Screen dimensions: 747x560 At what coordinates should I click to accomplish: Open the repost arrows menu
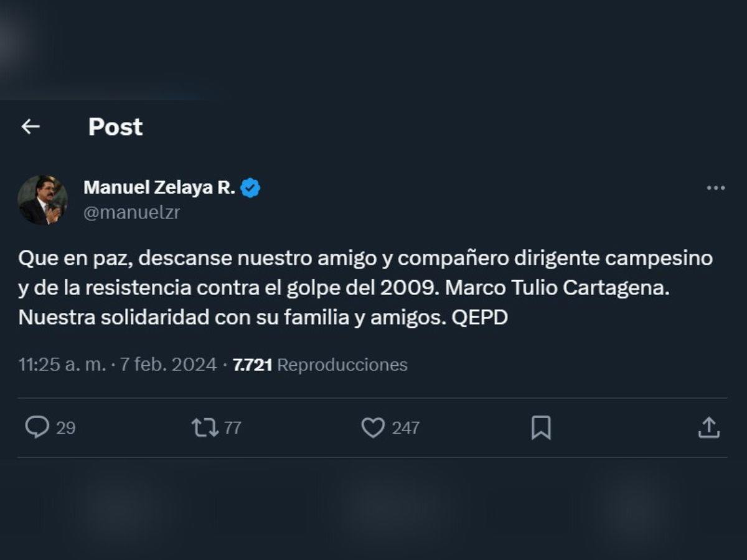click(x=205, y=427)
